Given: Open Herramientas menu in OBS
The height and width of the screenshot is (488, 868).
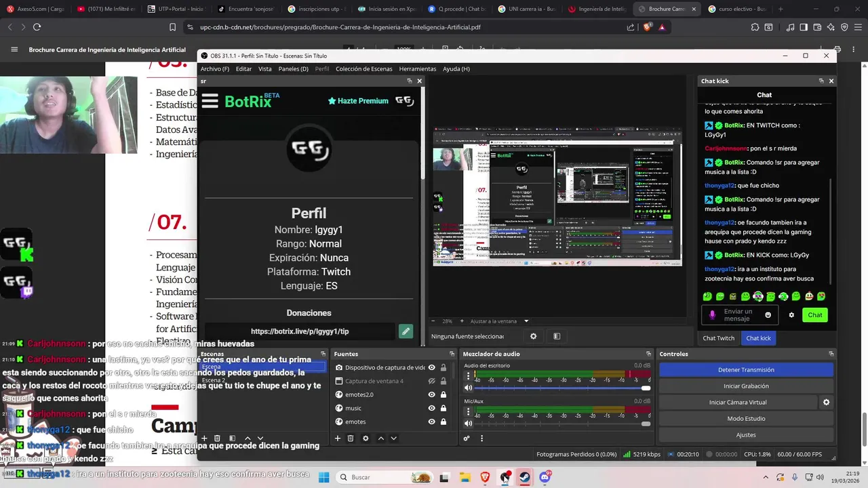Looking at the screenshot, I should (x=418, y=68).
